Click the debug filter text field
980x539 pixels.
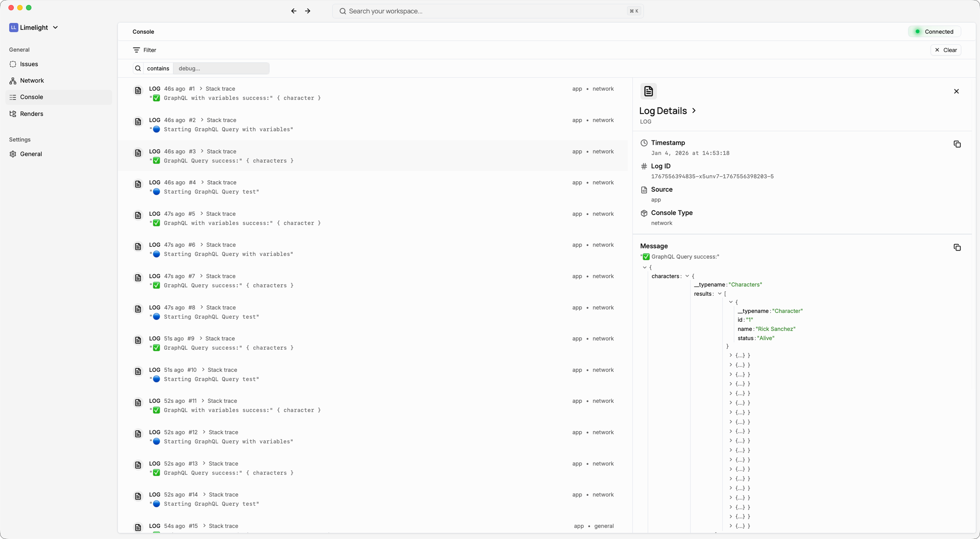point(221,68)
